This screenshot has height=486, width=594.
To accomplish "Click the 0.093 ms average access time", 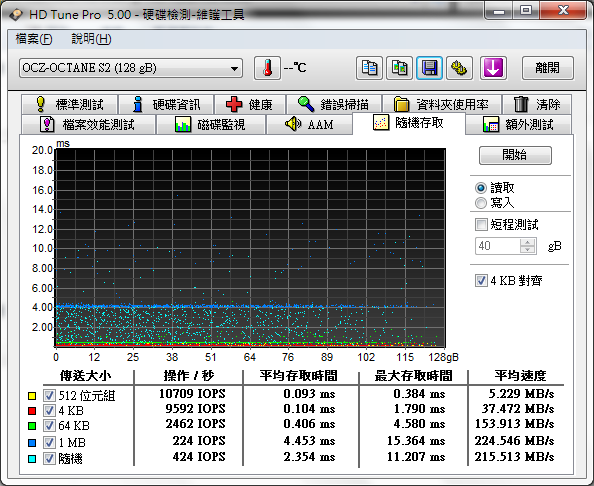I will point(310,394).
